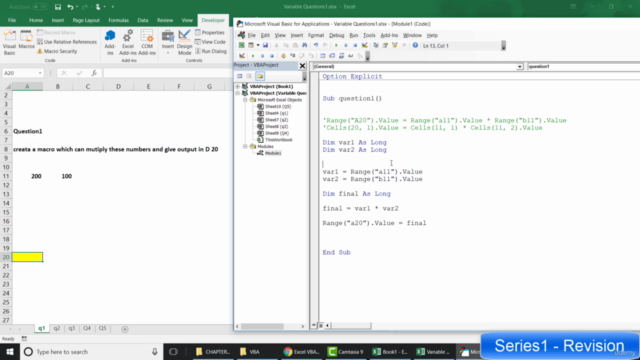Close the Project - VBAProject pane

302,66
